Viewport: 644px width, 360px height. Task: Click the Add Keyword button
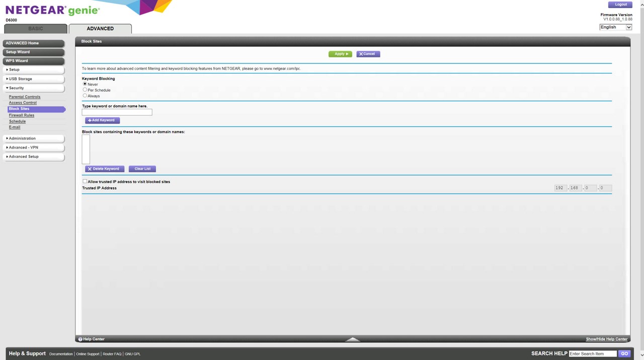tap(102, 120)
